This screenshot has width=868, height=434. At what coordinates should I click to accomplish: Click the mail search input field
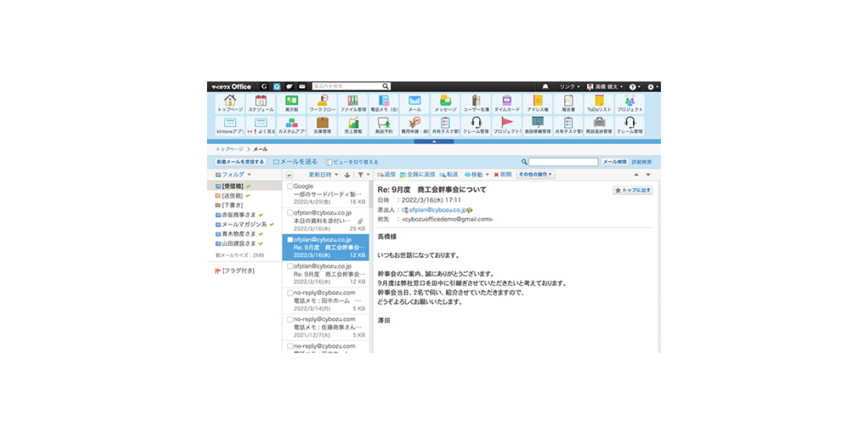click(564, 162)
